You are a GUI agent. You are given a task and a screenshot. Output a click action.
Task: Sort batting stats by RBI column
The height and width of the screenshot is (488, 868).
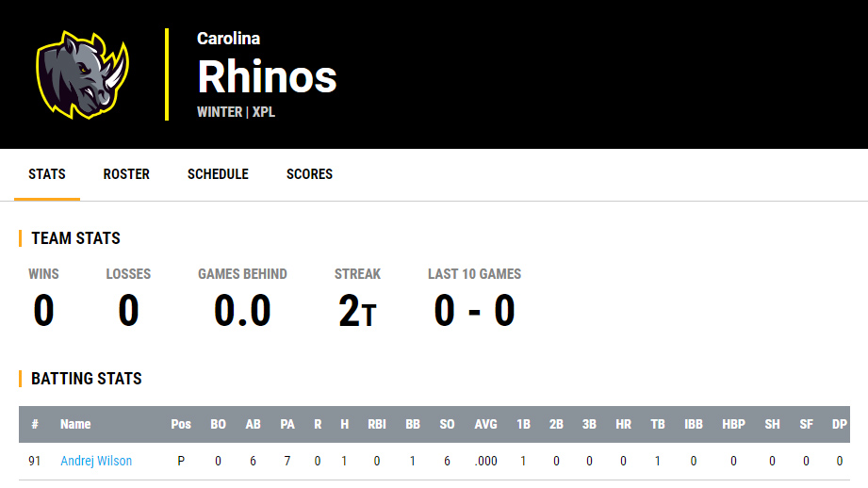coord(378,424)
